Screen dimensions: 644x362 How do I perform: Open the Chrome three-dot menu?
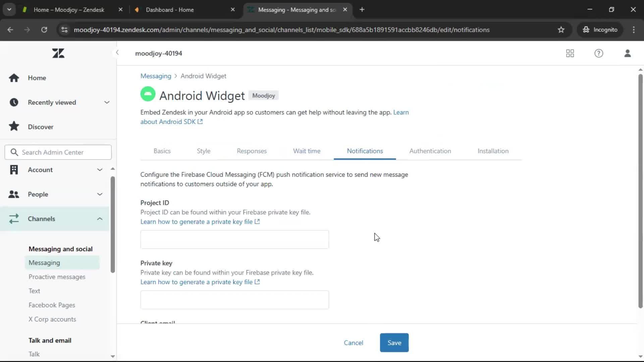(x=634, y=30)
